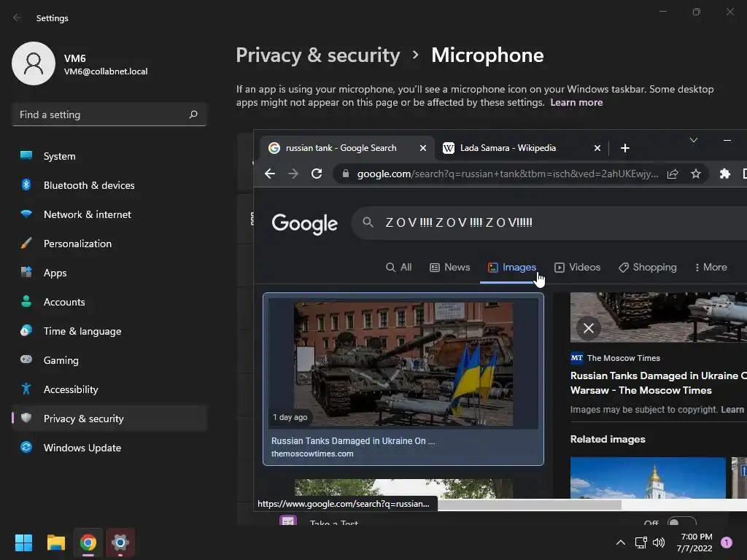Viewport: 747px width, 560px height.
Task: Open the clock showing 7:00 PM
Action: click(695, 542)
